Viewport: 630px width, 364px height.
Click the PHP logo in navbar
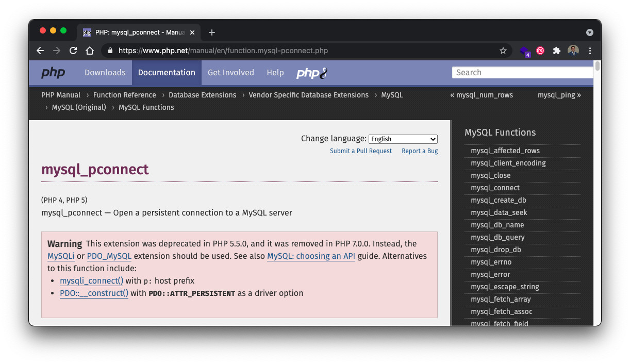(x=53, y=73)
